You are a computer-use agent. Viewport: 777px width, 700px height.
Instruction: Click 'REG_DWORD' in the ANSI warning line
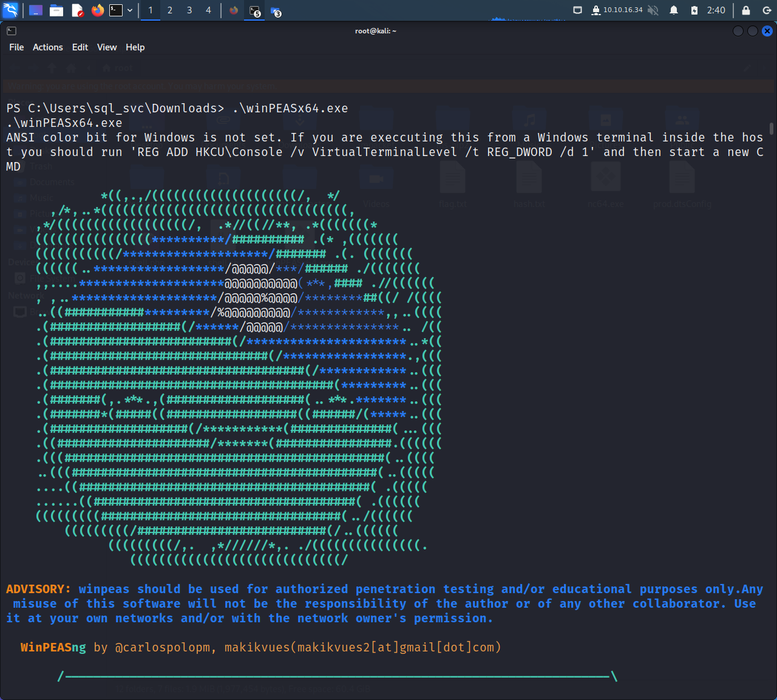(x=520, y=152)
